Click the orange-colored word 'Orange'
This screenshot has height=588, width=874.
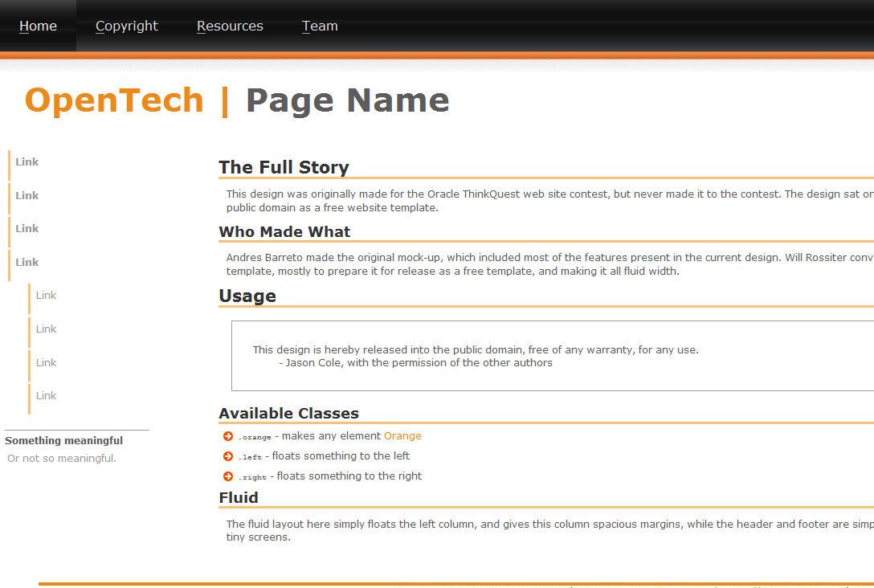click(x=402, y=436)
